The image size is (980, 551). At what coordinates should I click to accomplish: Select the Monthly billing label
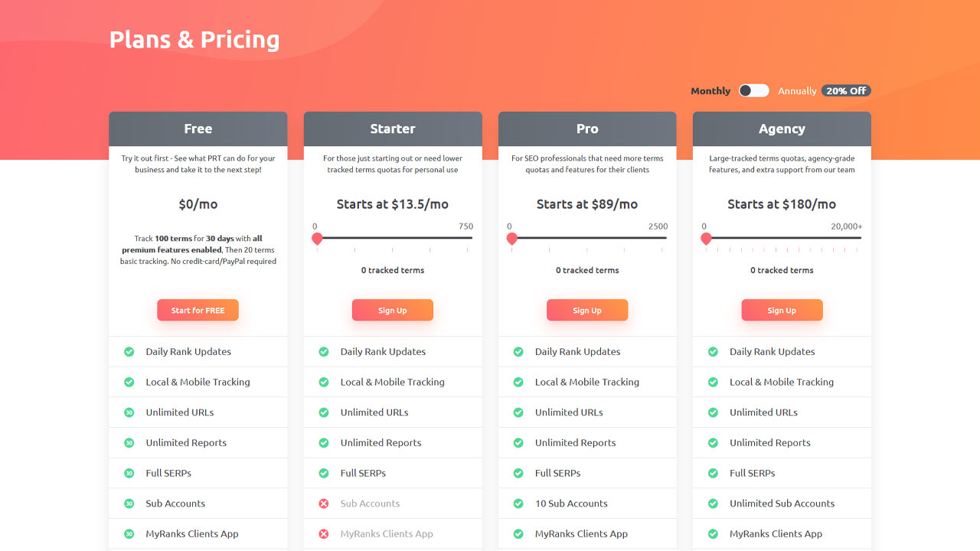click(x=710, y=90)
